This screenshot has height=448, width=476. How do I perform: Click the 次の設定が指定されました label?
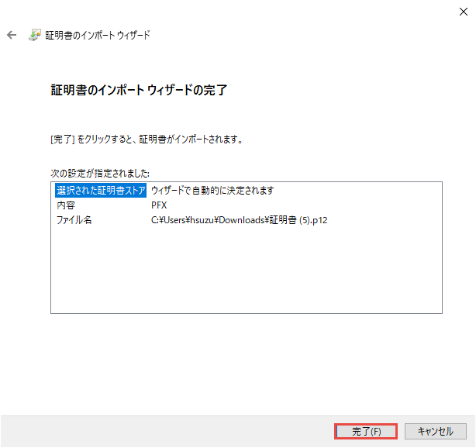pos(100,172)
